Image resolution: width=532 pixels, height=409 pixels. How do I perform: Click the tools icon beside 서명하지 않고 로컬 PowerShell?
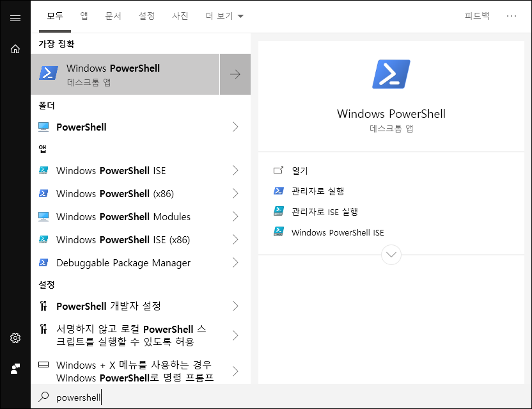tap(43, 329)
